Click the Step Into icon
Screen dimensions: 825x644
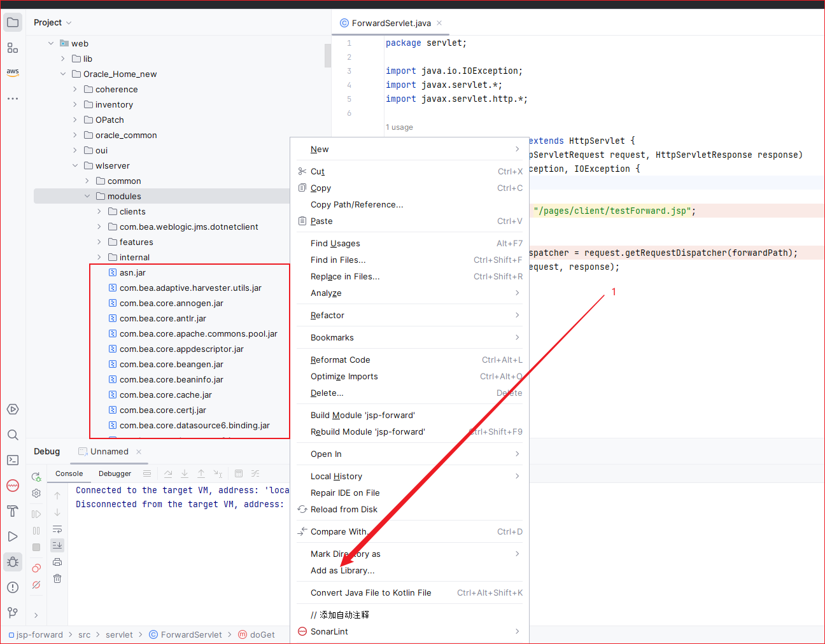click(185, 473)
